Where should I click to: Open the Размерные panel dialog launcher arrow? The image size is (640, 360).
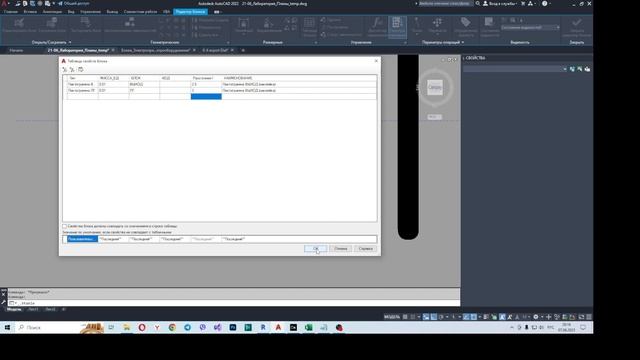[x=316, y=42]
